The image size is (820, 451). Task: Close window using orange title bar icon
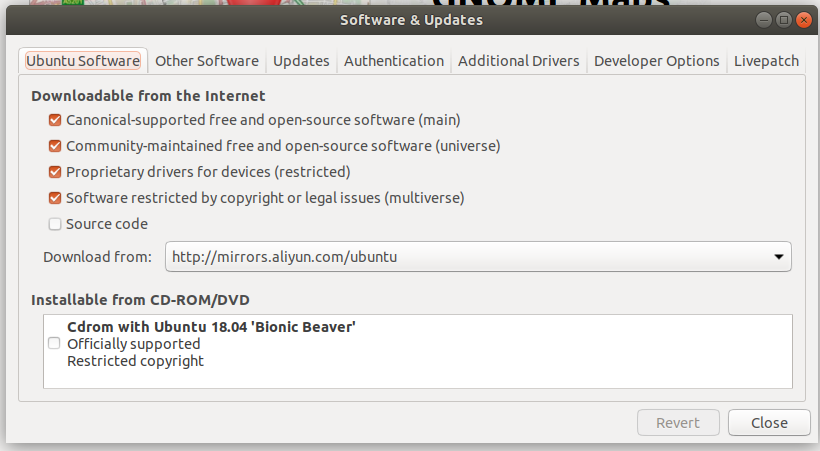pos(802,19)
